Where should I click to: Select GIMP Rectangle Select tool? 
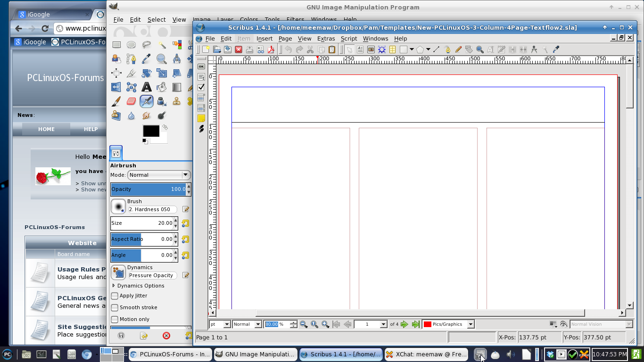tap(116, 45)
